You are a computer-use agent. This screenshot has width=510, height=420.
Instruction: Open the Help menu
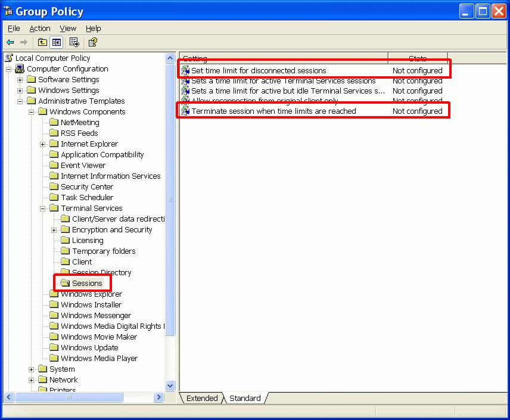pos(94,29)
